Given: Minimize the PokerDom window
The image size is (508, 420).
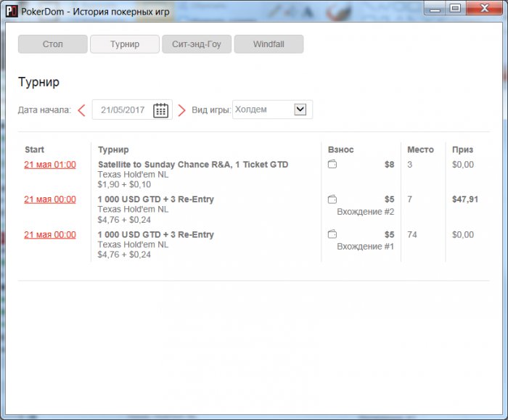Looking at the screenshot, I should click(435, 9).
